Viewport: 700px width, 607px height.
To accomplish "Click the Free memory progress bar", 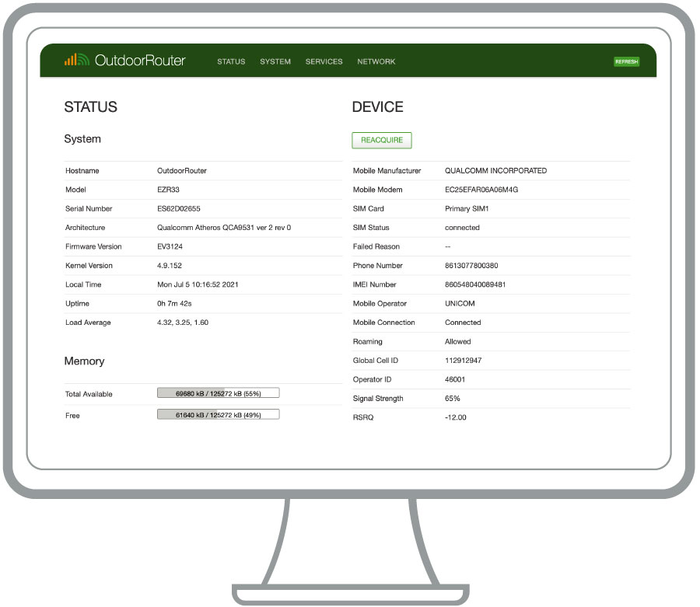I will 219,414.
